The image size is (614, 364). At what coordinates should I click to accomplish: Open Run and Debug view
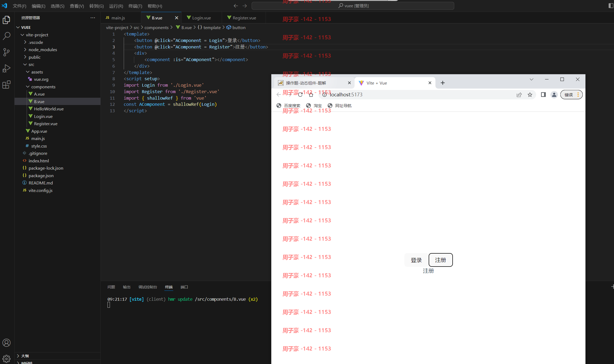pyautogui.click(x=6, y=68)
